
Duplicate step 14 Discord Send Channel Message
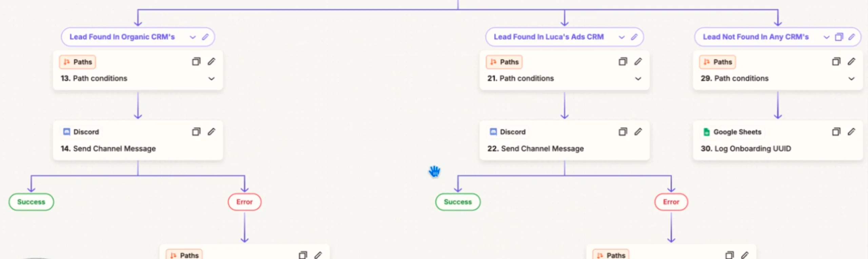pyautogui.click(x=196, y=132)
